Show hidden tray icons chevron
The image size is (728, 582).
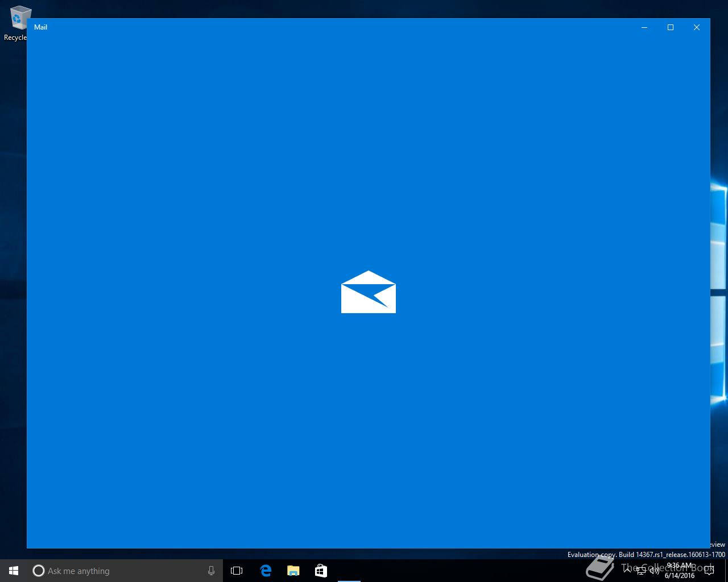[x=627, y=571]
